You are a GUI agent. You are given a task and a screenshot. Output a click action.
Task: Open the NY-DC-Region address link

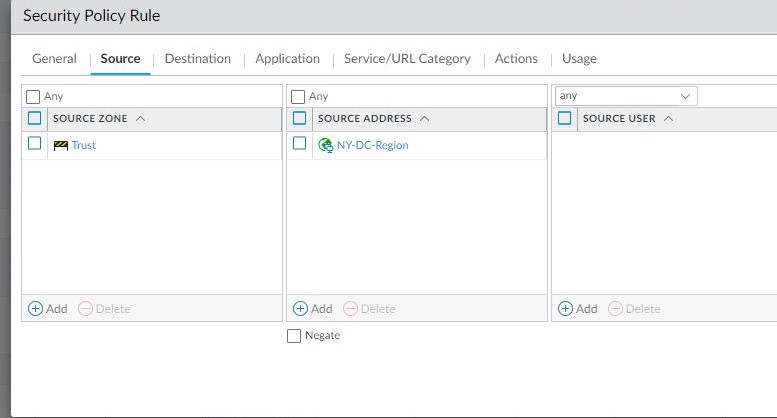point(372,145)
